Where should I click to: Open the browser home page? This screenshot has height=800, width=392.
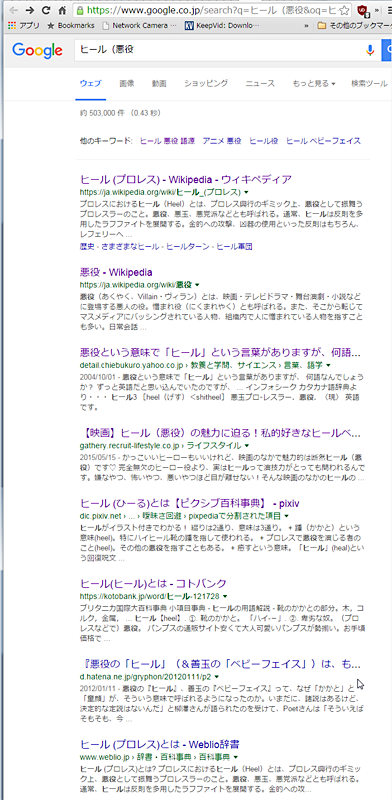coord(62,10)
